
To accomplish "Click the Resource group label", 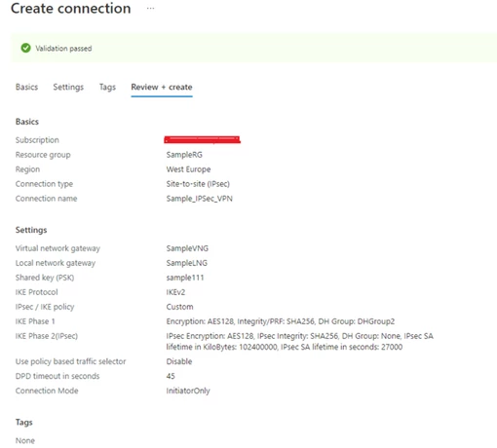I will point(43,155).
